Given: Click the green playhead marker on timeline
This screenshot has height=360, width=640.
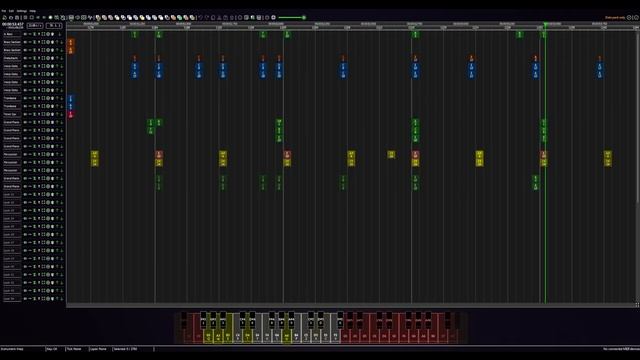Looking at the screenshot, I should pos(545,24).
